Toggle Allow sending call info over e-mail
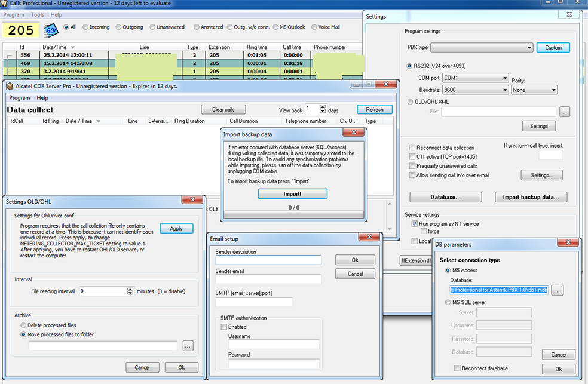 tap(412, 175)
